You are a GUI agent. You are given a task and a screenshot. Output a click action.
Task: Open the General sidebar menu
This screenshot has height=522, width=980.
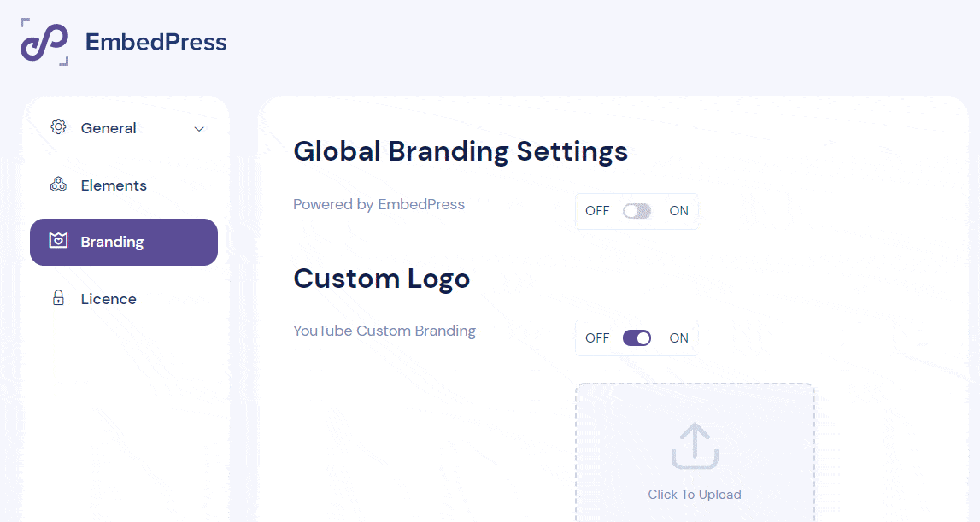[x=124, y=128]
